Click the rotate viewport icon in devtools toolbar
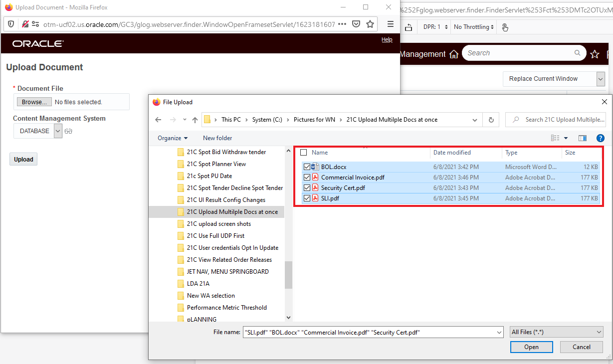613x364 pixels. (409, 27)
